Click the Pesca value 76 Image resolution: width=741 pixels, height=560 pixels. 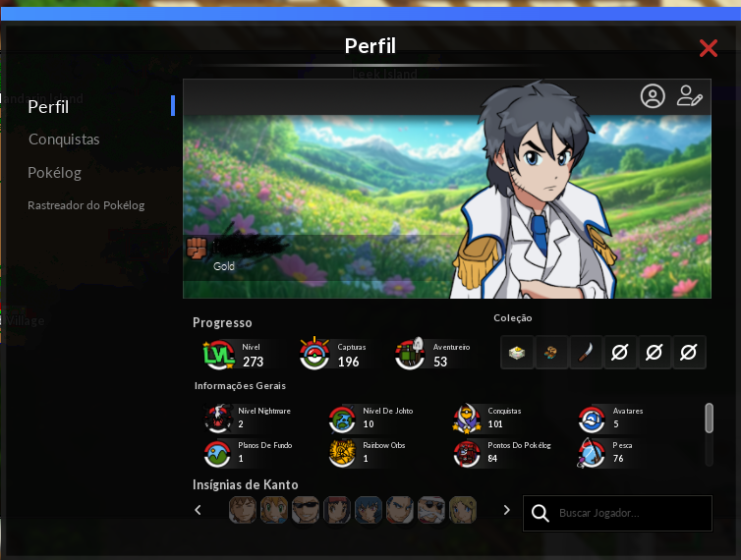point(618,459)
